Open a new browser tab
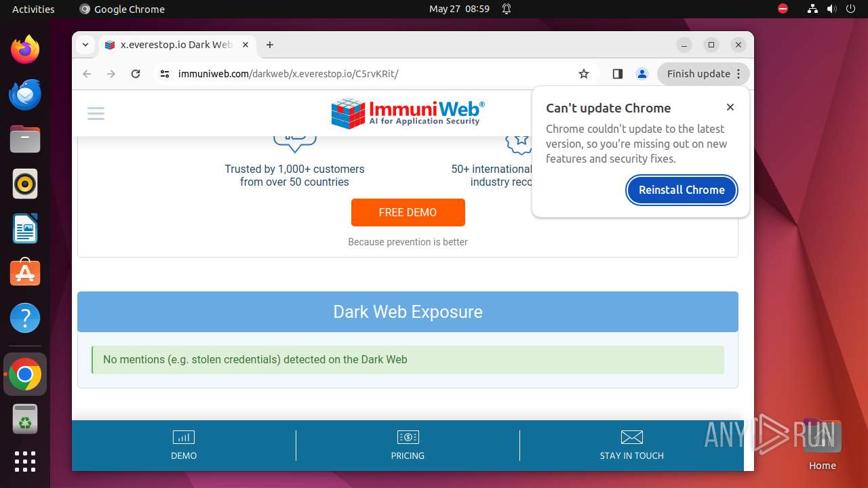Image resolution: width=868 pixels, height=488 pixels. tap(270, 45)
